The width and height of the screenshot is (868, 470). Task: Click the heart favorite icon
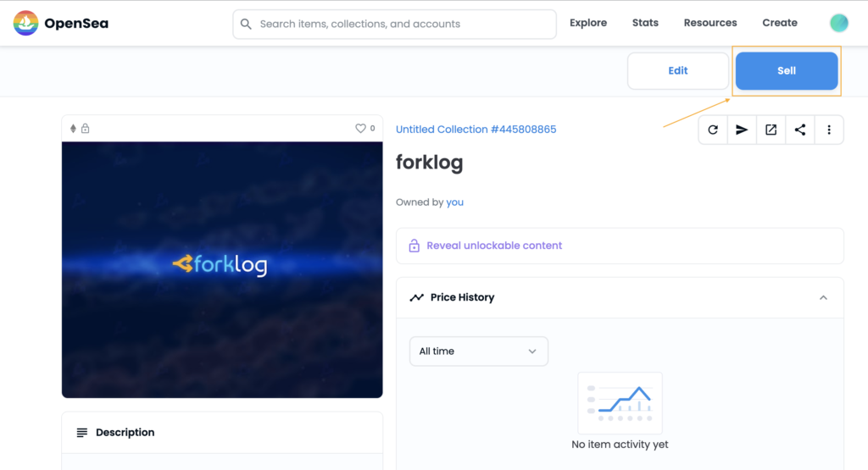coord(360,128)
